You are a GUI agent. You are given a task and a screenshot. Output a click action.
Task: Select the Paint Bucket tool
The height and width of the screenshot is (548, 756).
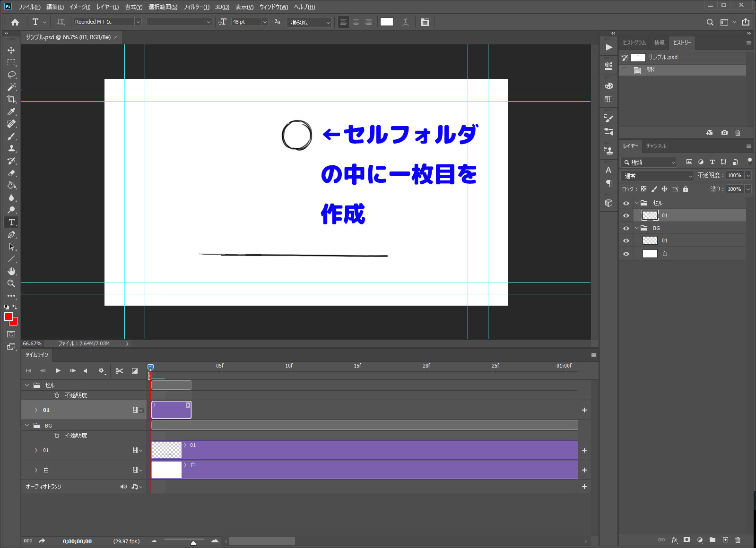coord(11,185)
